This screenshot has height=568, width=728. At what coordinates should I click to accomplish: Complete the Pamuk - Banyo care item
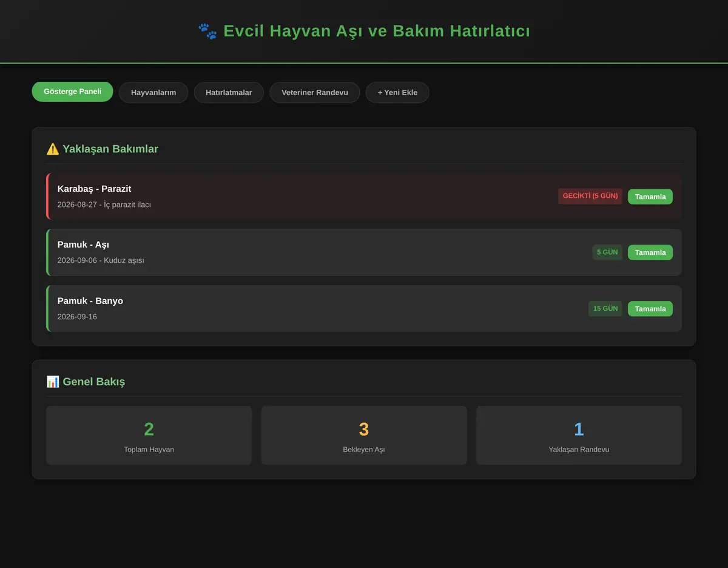click(x=650, y=309)
